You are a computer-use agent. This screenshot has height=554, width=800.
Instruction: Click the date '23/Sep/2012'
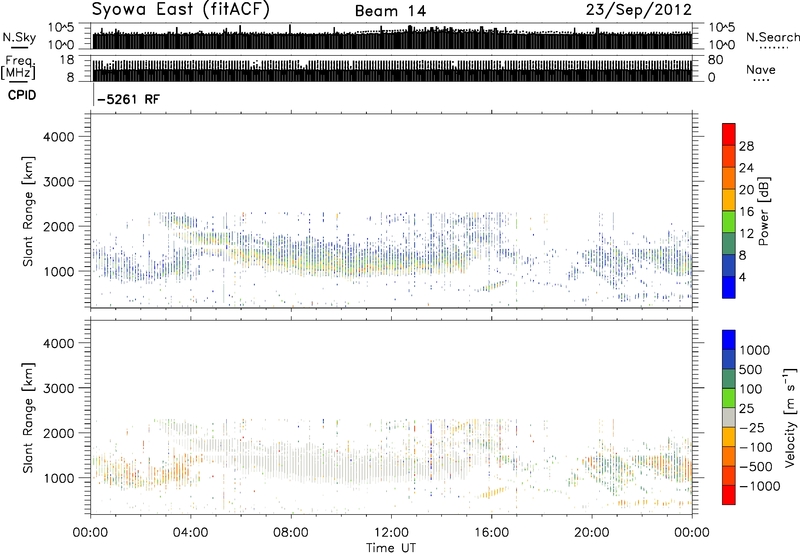[639, 10]
